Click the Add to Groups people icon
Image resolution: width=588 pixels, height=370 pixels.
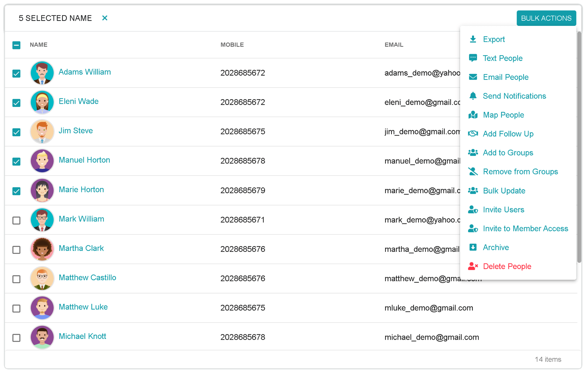tap(473, 153)
